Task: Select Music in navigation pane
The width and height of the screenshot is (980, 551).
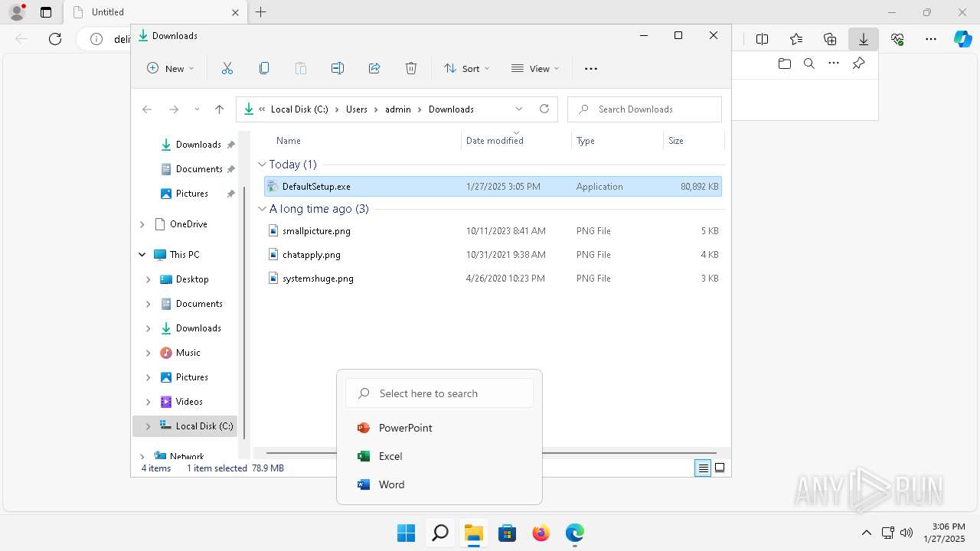Action: point(188,353)
